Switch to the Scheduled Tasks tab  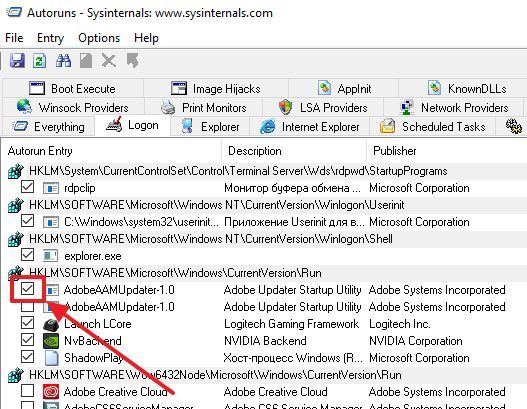433,127
